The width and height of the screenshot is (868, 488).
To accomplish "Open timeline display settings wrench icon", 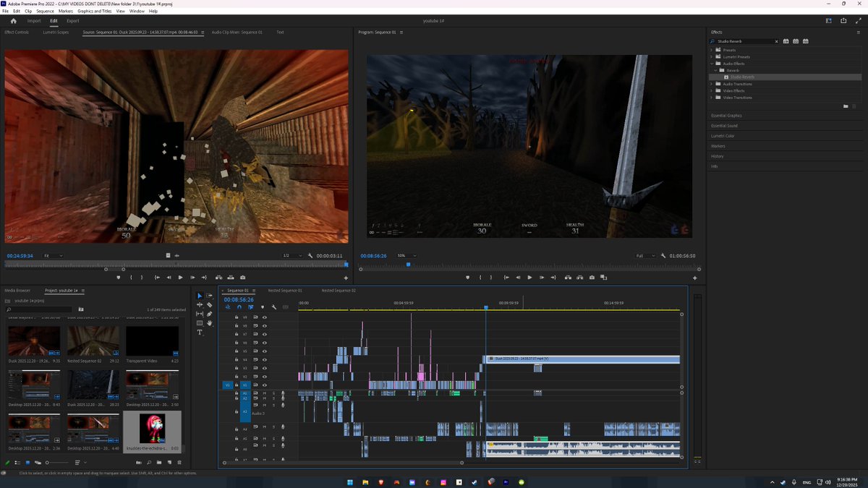I will [274, 307].
